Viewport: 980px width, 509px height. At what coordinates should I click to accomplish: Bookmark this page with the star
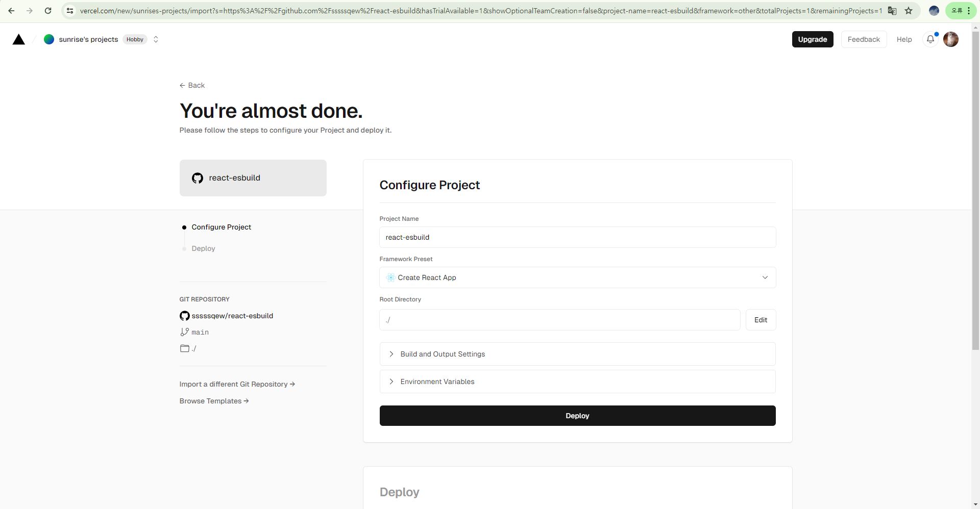point(909,11)
